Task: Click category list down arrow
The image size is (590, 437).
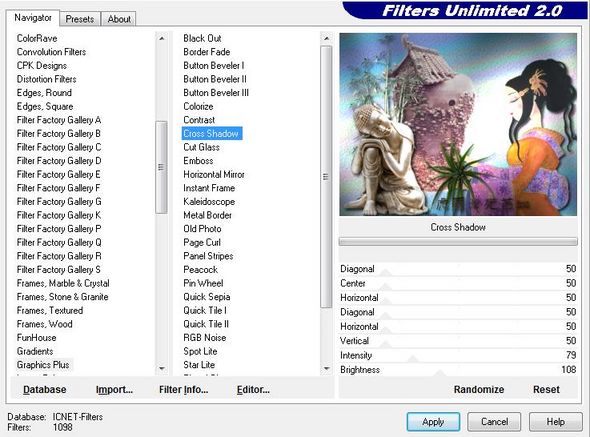Action: [162, 368]
